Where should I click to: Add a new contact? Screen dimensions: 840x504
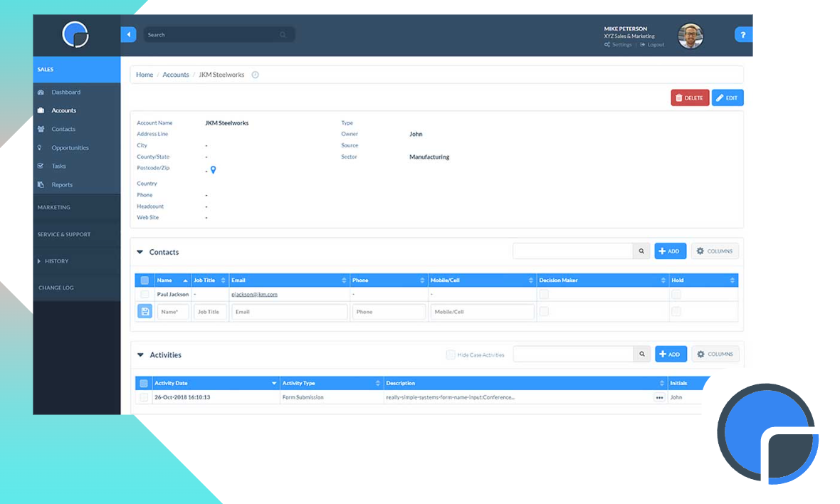pos(670,251)
